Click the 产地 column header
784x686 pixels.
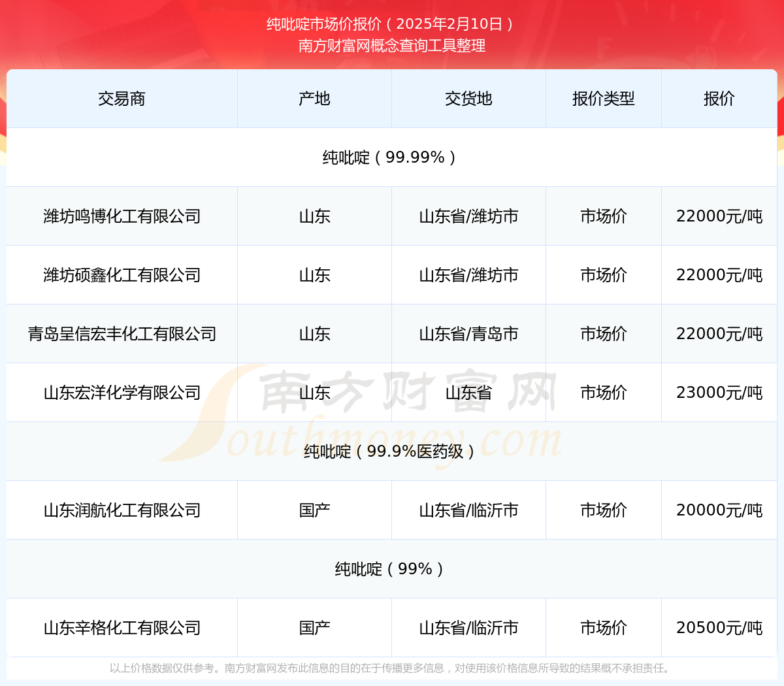[314, 99]
